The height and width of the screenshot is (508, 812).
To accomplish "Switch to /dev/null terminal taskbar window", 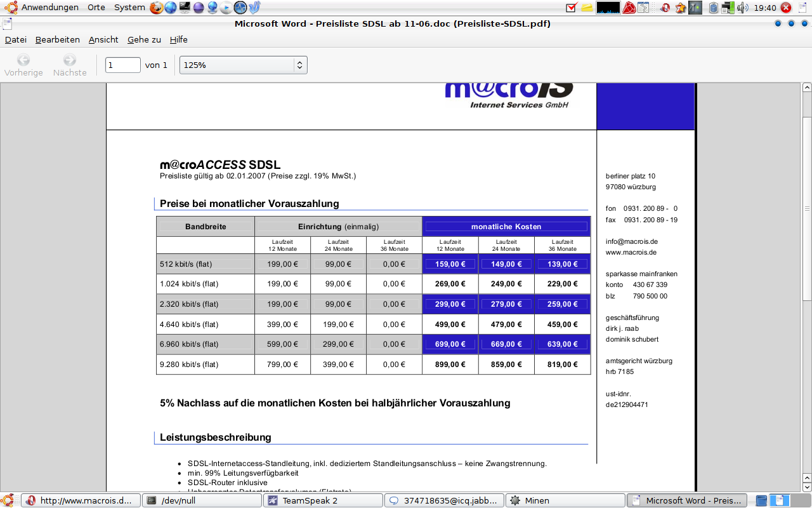I will pyautogui.click(x=201, y=500).
